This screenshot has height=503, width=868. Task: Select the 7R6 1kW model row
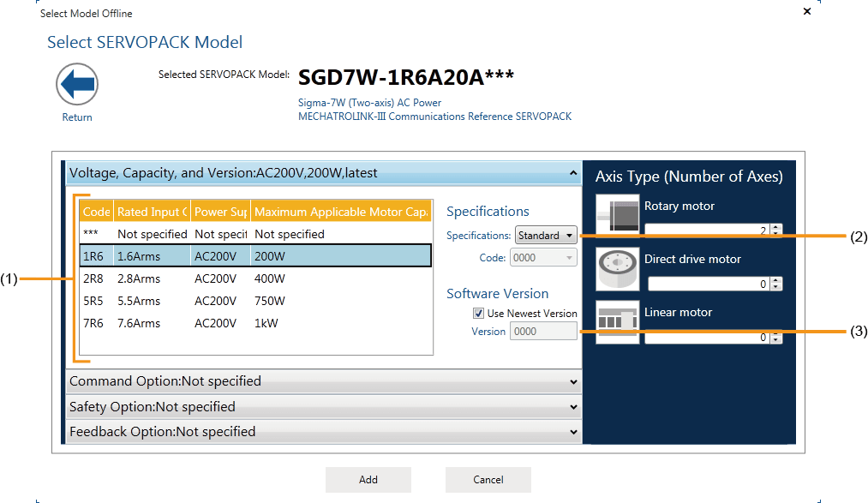[255, 323]
